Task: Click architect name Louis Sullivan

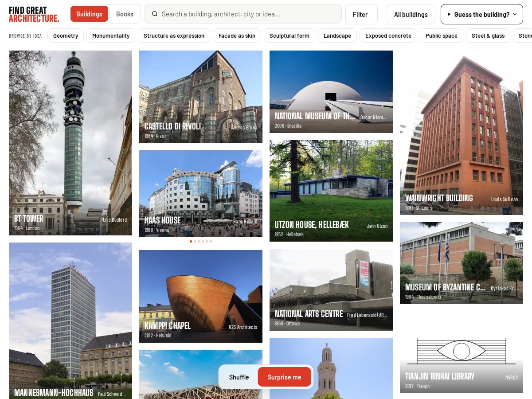Action: tap(505, 199)
